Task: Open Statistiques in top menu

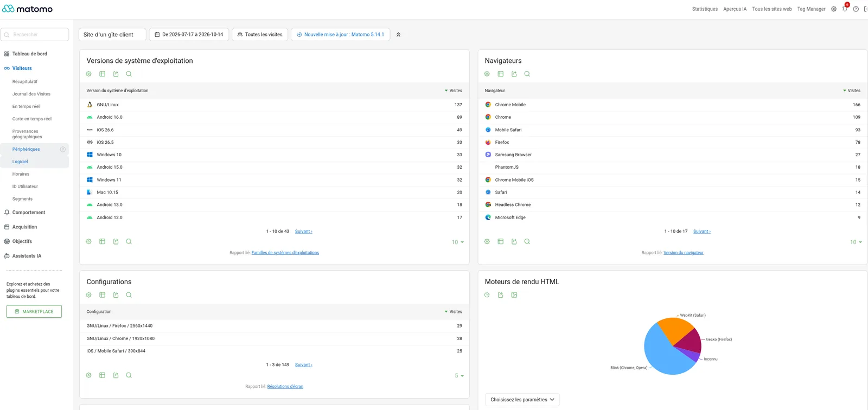Action: [705, 9]
